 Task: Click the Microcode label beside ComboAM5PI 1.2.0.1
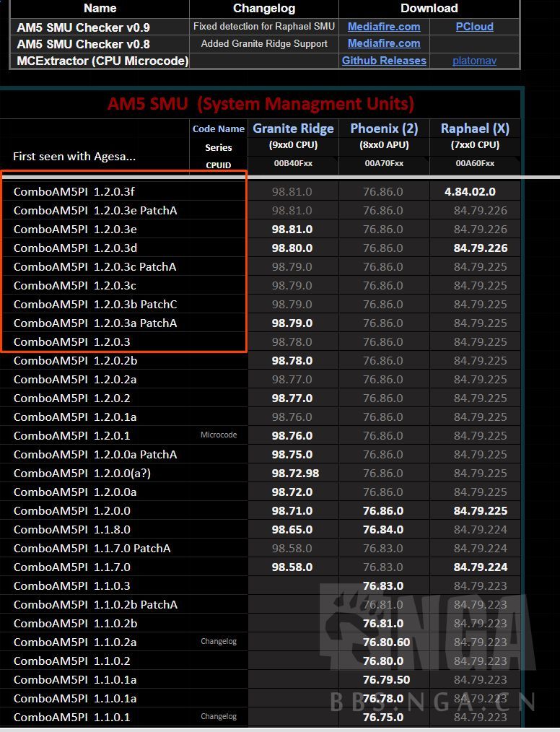point(219,435)
